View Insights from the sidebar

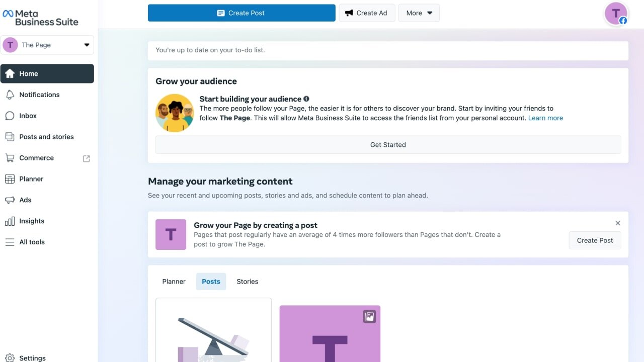[47, 221]
